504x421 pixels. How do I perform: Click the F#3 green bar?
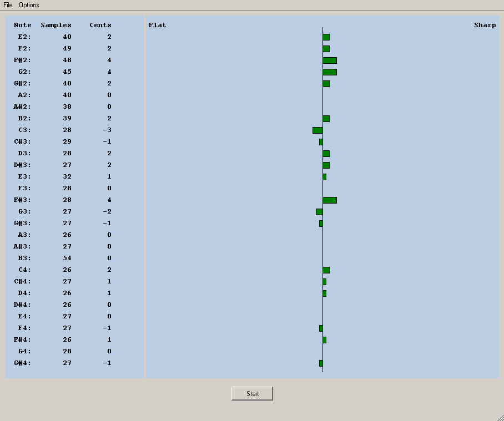(x=330, y=200)
